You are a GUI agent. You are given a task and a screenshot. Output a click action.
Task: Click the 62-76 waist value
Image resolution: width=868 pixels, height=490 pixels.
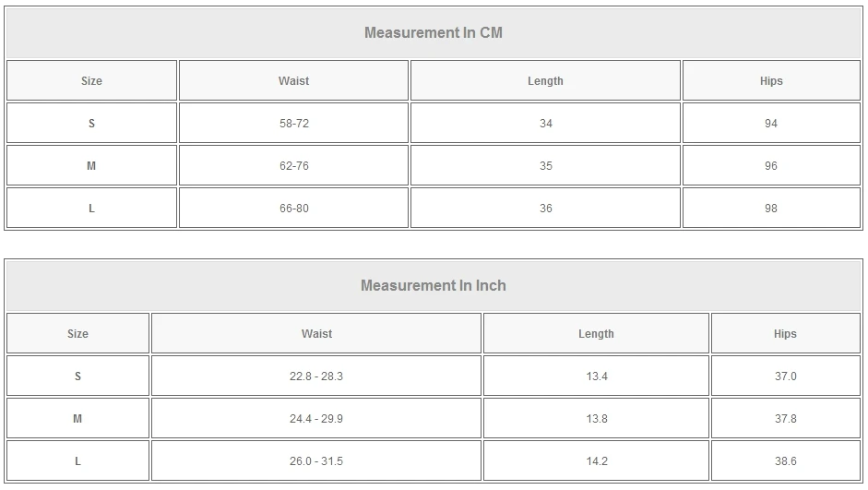293,166
